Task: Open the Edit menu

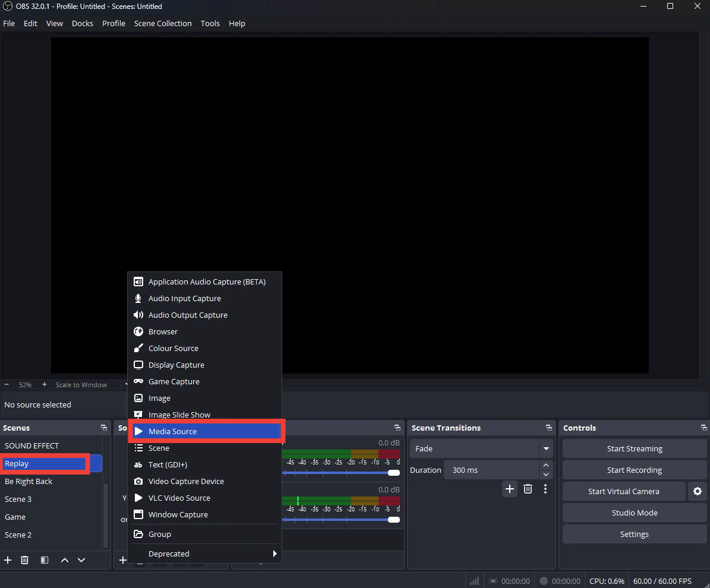Action: click(30, 24)
